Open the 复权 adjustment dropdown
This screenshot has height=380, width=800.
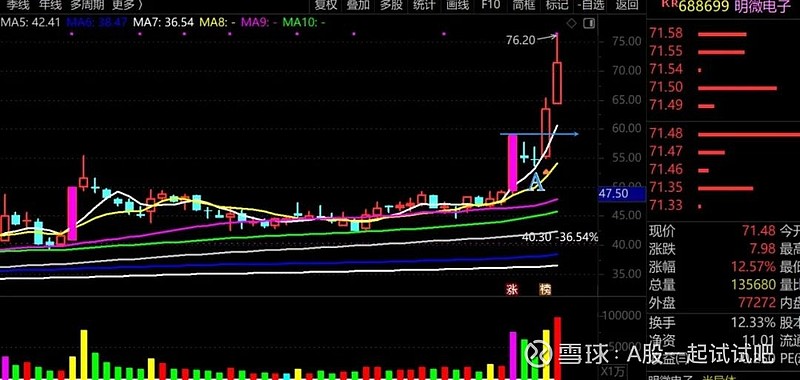pyautogui.click(x=326, y=5)
